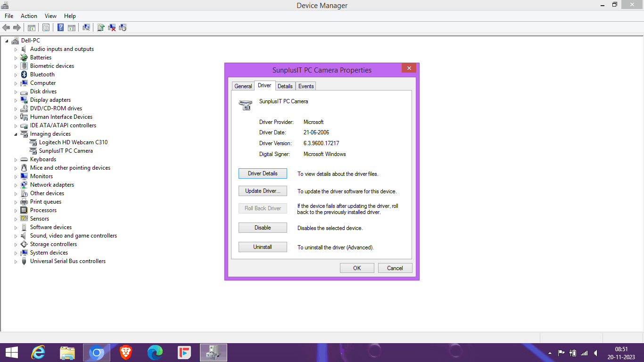Viewport: 644px width, 362px height.
Task: Expand the Universal Serial Bus controllers category
Action: 16,261
